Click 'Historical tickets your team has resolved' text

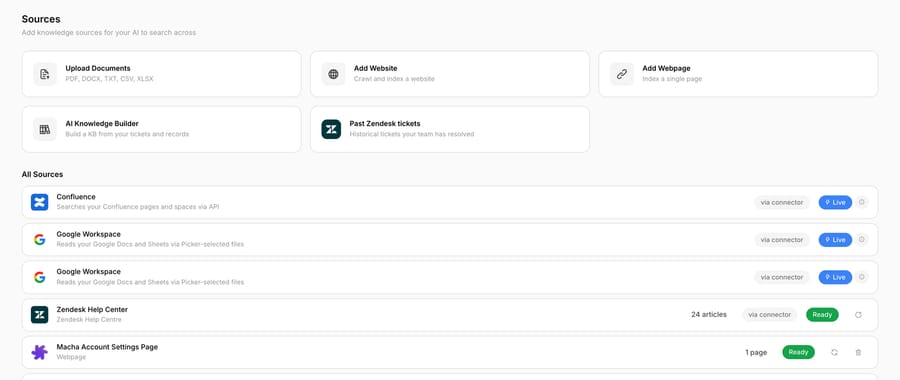[x=412, y=134]
